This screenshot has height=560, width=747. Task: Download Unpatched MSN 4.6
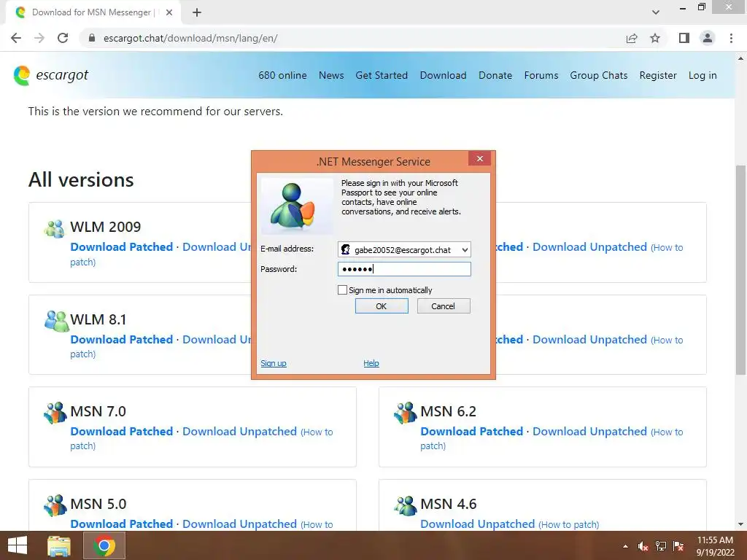pos(477,524)
